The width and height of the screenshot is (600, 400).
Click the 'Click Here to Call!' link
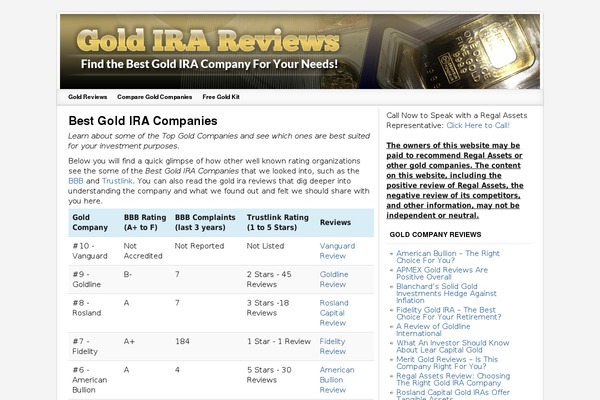[478, 126]
